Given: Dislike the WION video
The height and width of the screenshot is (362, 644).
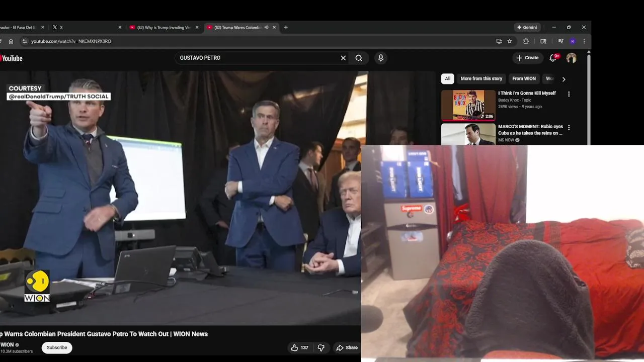Looking at the screenshot, I should pos(321,347).
